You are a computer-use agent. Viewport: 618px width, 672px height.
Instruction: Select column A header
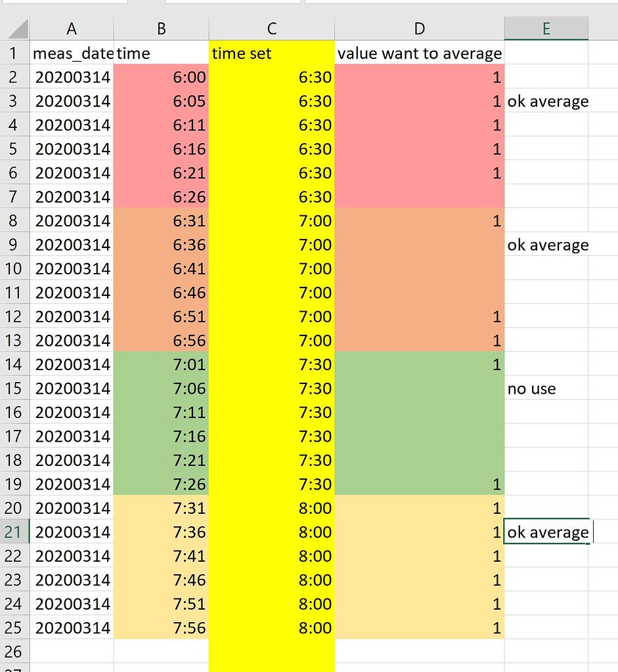[x=72, y=28]
